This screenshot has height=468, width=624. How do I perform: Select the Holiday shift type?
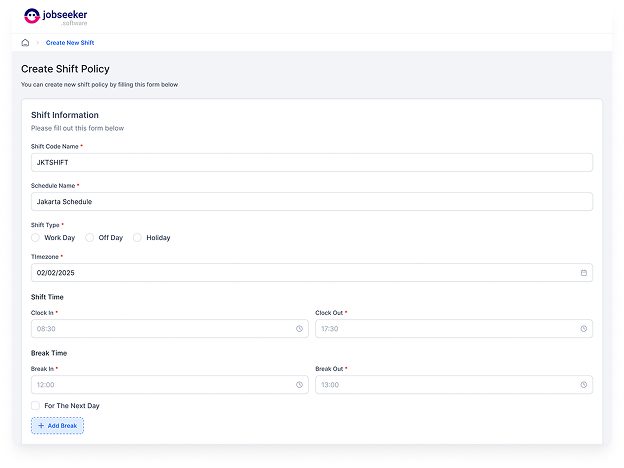tap(138, 238)
